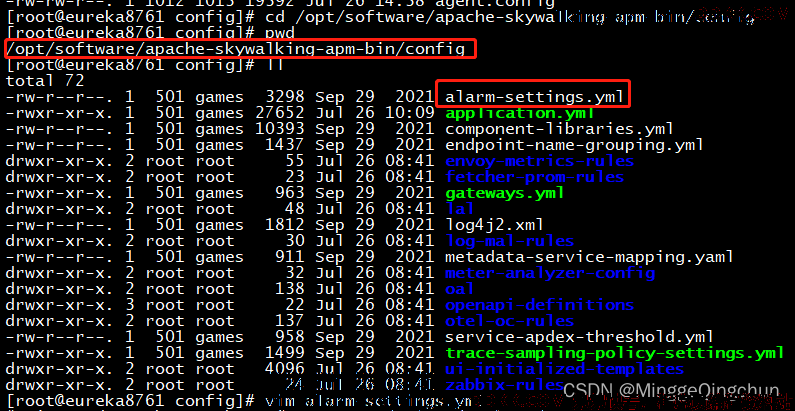
Task: Click size 963 in gateways.yml row
Action: coord(290,193)
